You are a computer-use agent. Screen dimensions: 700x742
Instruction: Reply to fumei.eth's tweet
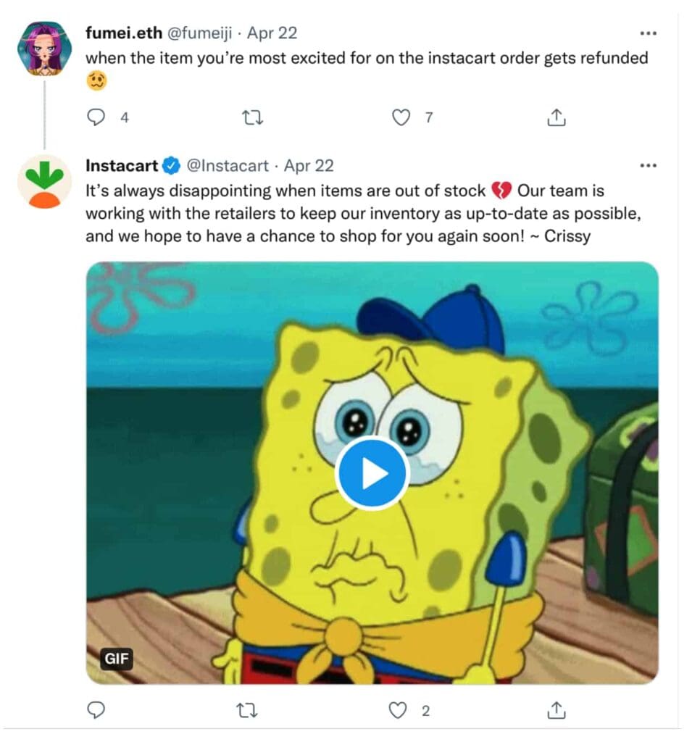coord(96,117)
